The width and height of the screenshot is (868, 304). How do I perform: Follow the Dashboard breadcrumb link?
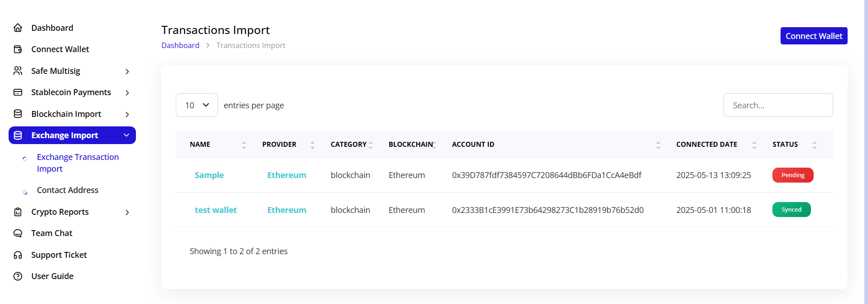[x=180, y=45]
